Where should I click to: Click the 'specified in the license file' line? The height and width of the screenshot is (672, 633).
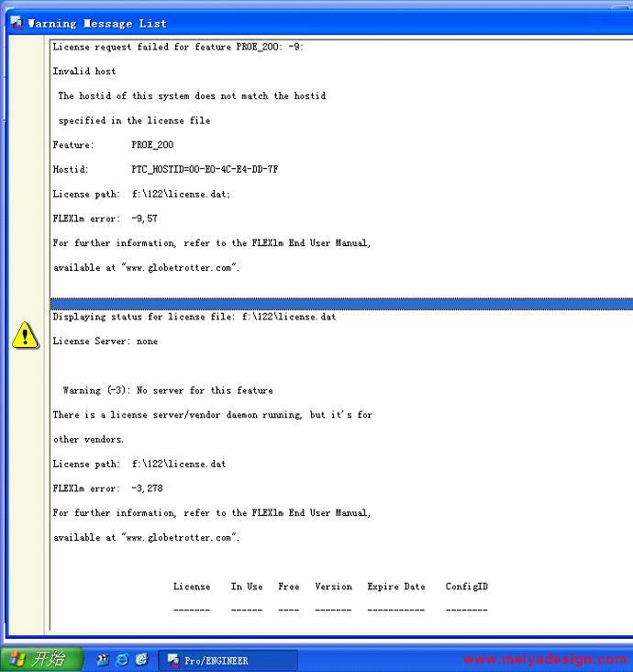(x=135, y=120)
